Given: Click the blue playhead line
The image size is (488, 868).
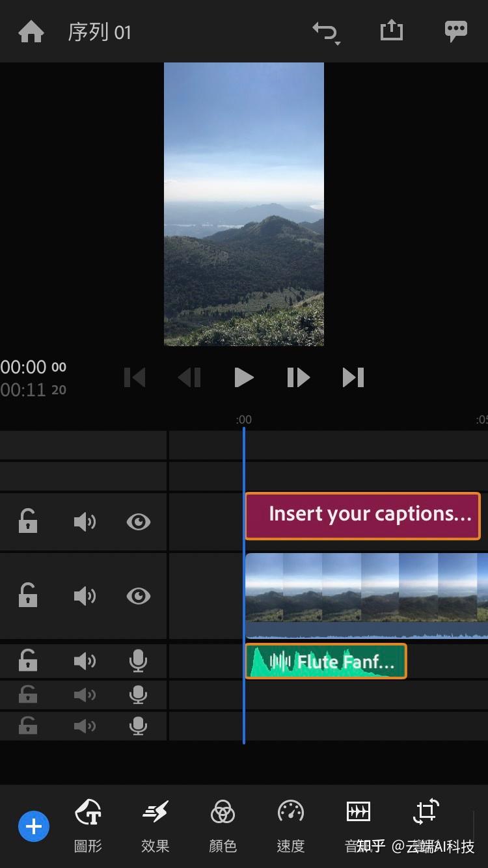Looking at the screenshot, I should click(244, 586).
